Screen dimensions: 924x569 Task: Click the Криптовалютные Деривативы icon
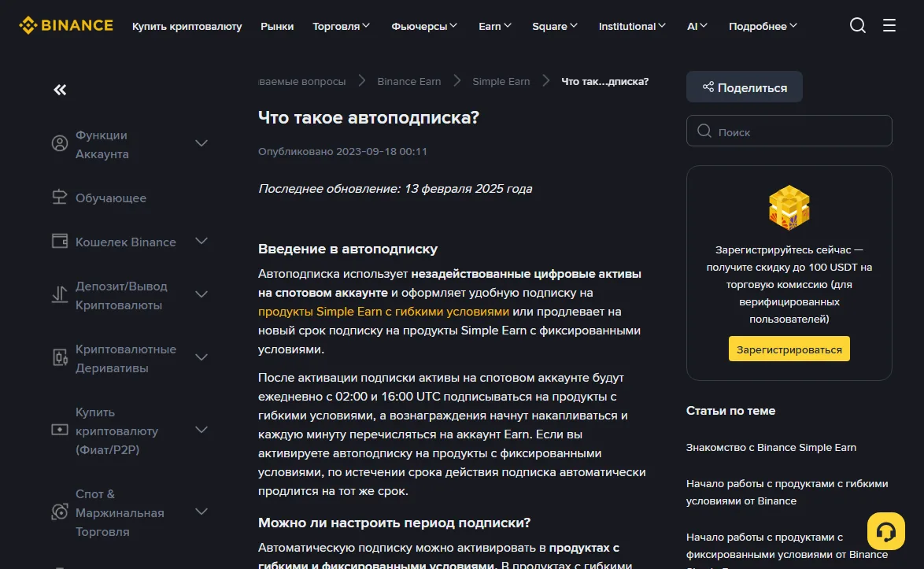(x=60, y=357)
